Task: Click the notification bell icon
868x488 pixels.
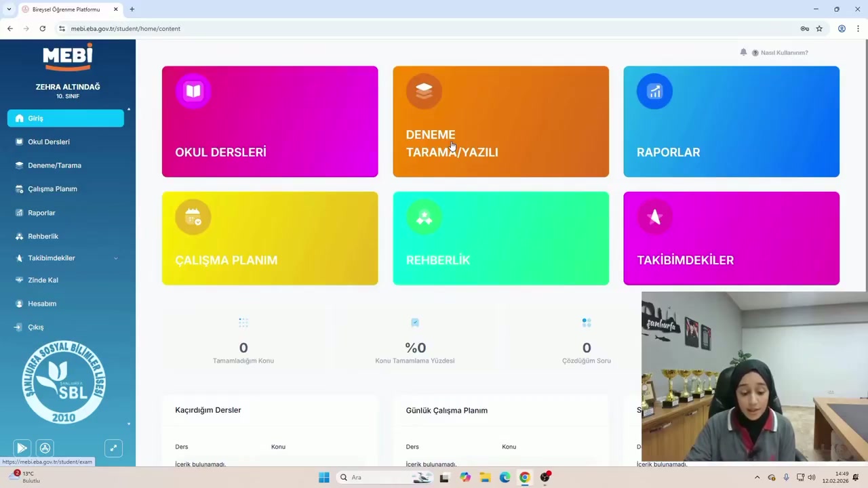Action: click(743, 52)
